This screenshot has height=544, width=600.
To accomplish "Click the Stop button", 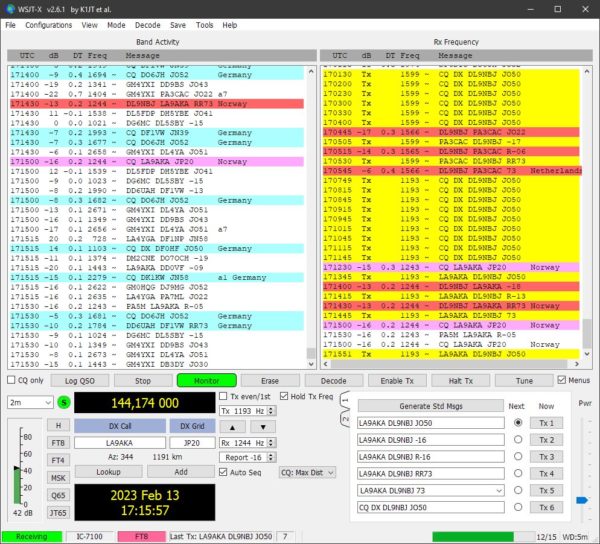I will (143, 381).
